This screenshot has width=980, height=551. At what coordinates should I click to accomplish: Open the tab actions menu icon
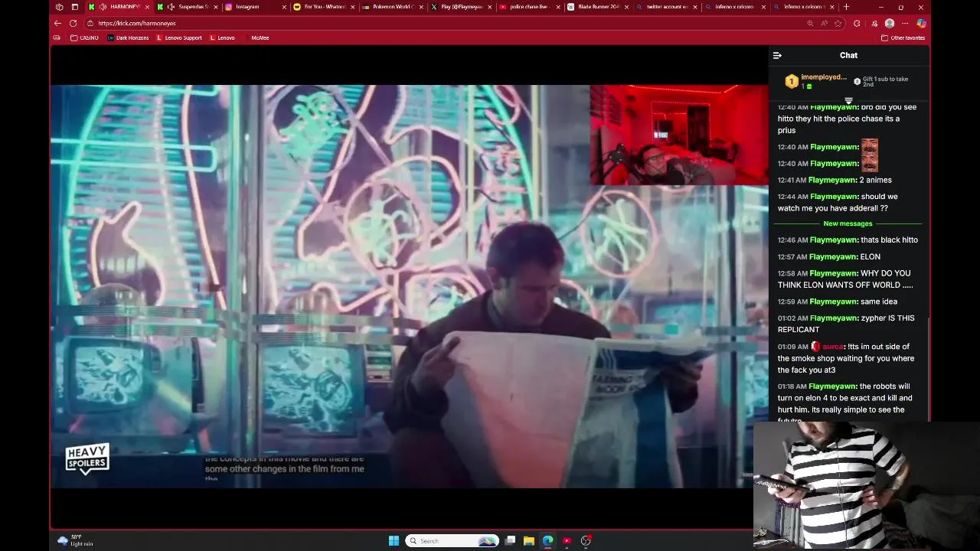74,7
